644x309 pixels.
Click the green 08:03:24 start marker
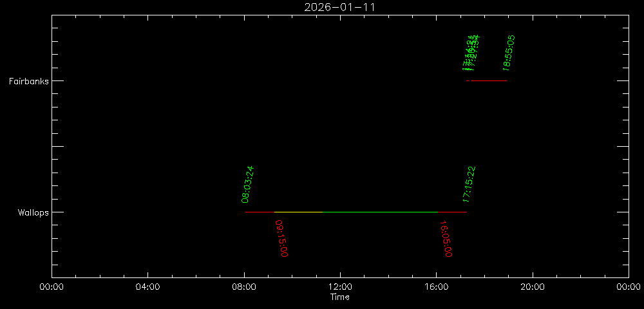[x=248, y=185]
